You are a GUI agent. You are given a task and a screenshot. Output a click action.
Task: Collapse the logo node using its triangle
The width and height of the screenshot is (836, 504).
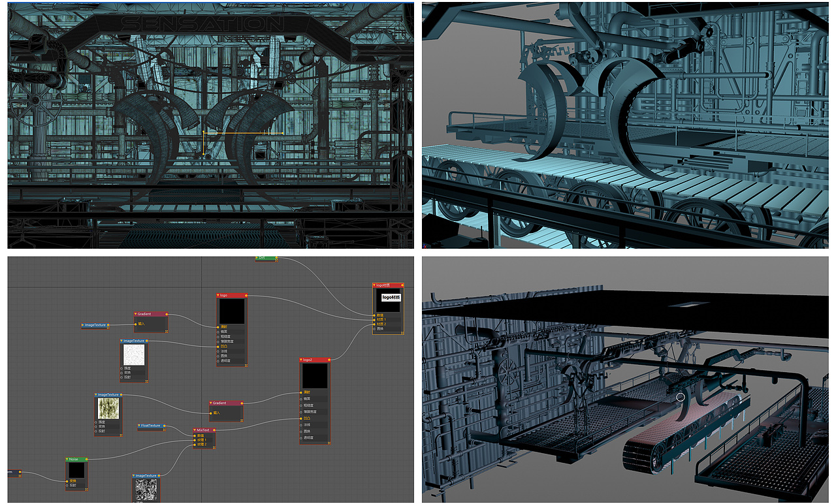218,295
